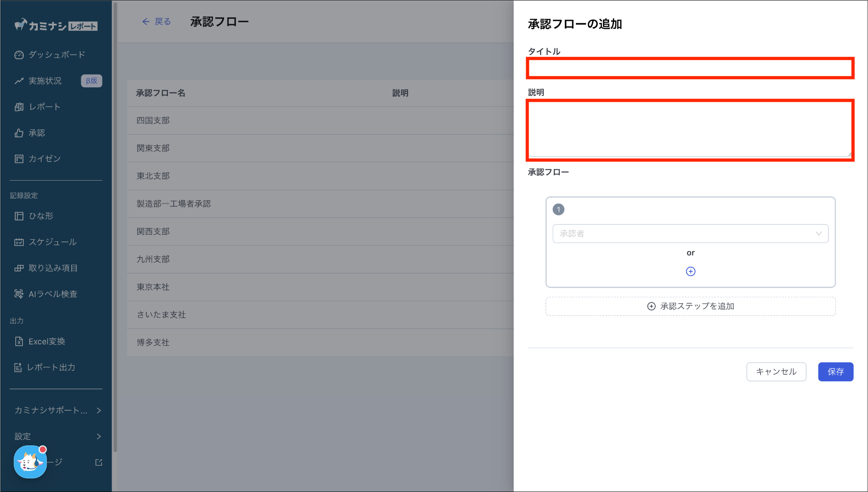Click the キャンセル button
868x492 pixels.
click(776, 372)
